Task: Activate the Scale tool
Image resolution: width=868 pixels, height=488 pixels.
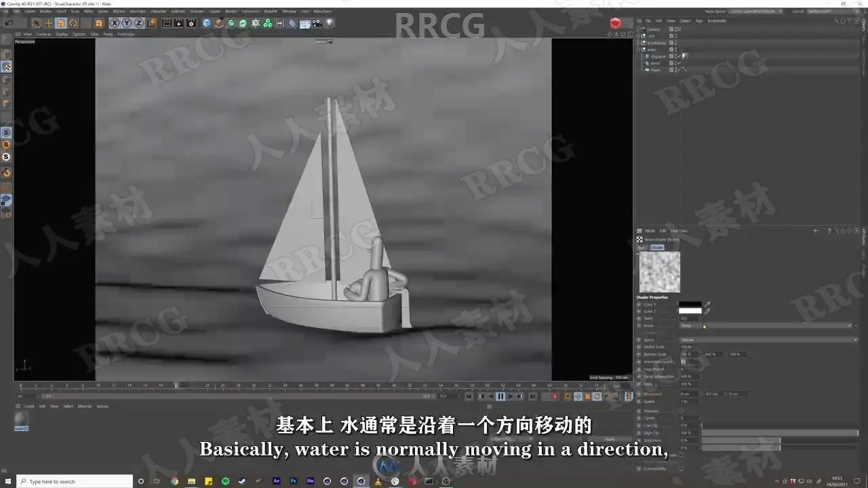Action: (x=60, y=23)
